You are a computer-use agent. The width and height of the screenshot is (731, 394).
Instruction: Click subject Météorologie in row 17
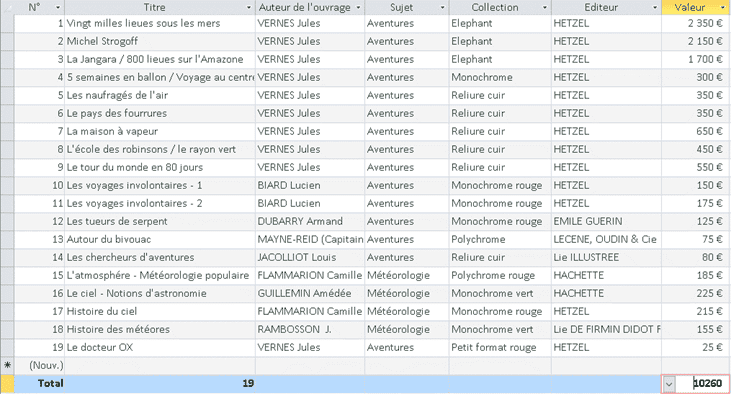coord(398,311)
